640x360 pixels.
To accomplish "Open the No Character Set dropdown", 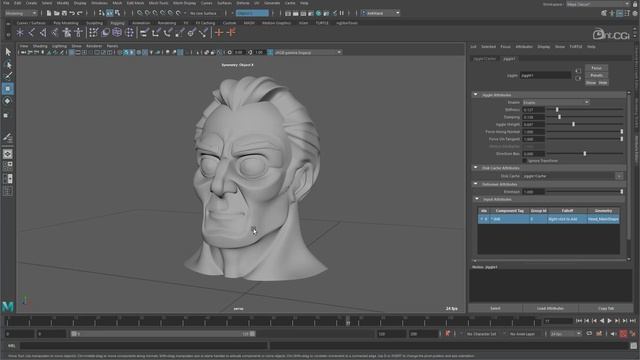I will coord(482,334).
